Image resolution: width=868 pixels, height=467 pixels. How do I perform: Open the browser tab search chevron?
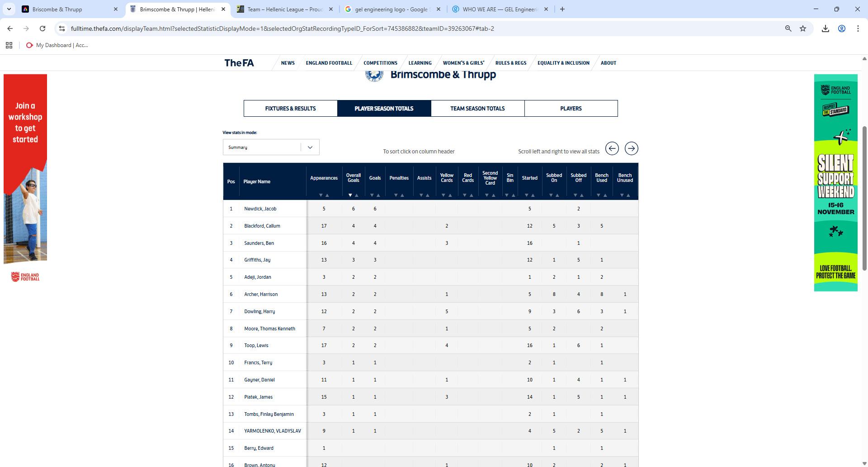pos(9,9)
